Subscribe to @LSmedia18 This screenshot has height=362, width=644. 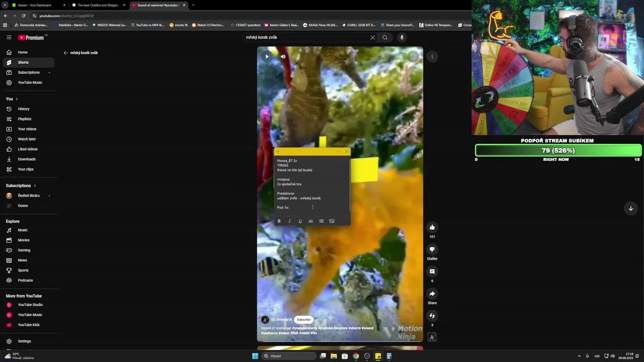pos(303,320)
